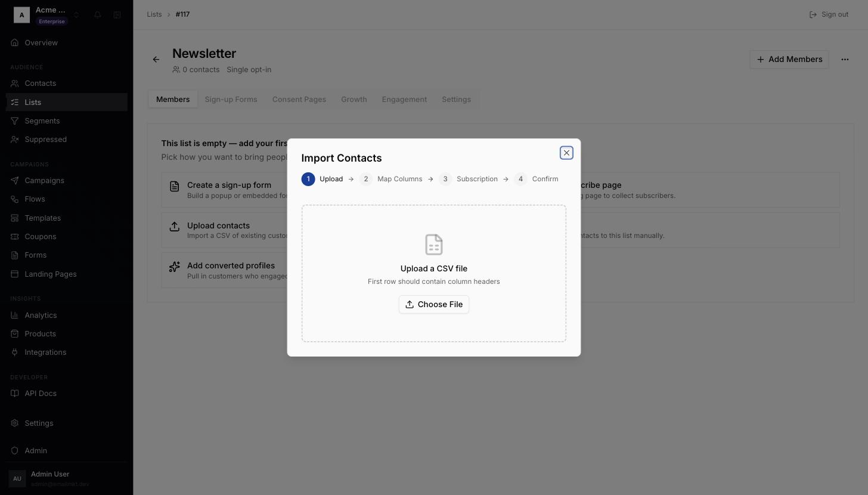
Task: Select step 4 Confirm
Action: tap(536, 179)
